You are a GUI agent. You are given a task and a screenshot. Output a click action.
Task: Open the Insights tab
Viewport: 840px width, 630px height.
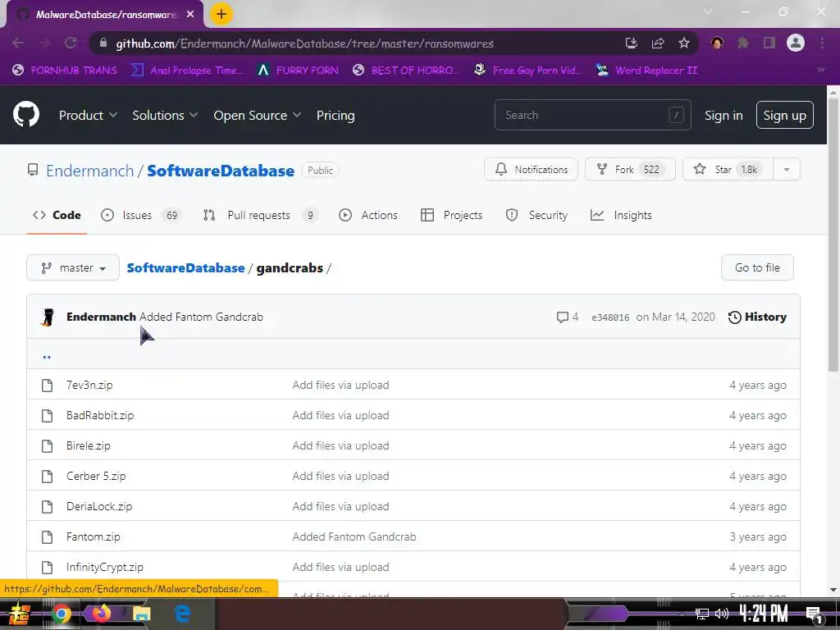621,215
